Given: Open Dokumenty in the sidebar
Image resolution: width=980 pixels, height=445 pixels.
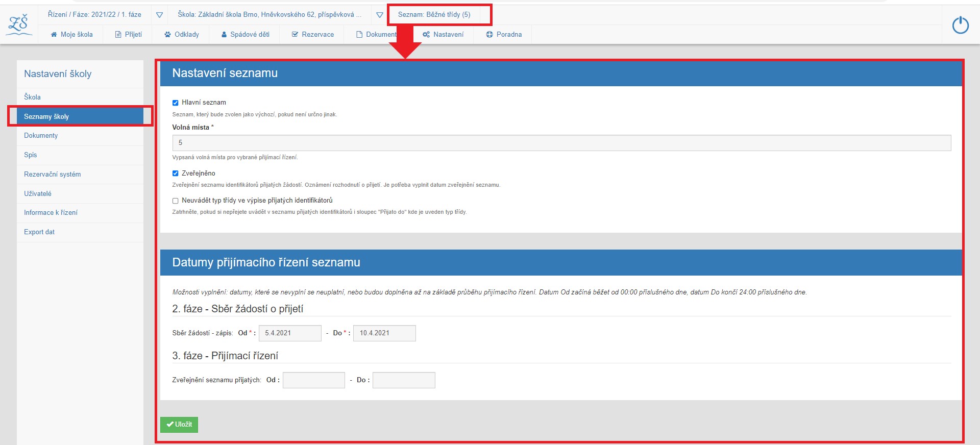Looking at the screenshot, I should [80, 136].
